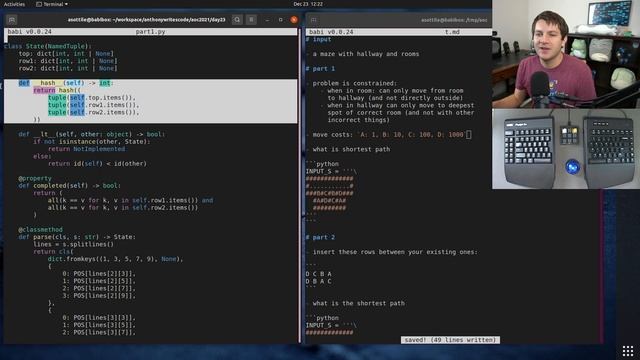Maximize the left terminal window
Viewport: 640px width, 360px height.
(x=280, y=20)
